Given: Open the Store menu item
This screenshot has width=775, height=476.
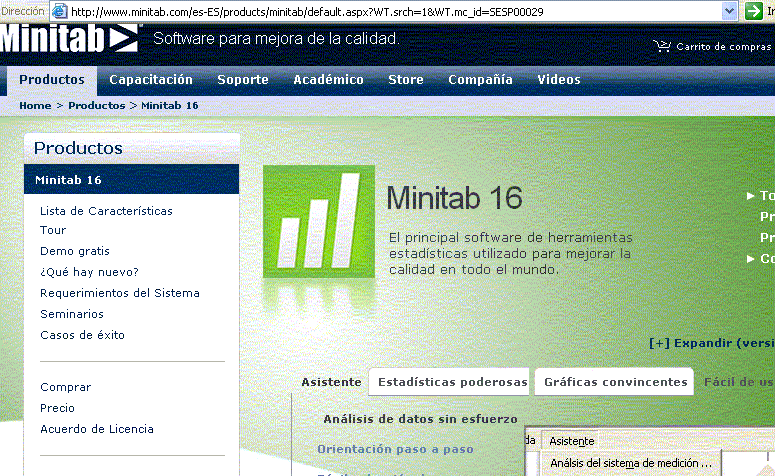Looking at the screenshot, I should point(406,80).
